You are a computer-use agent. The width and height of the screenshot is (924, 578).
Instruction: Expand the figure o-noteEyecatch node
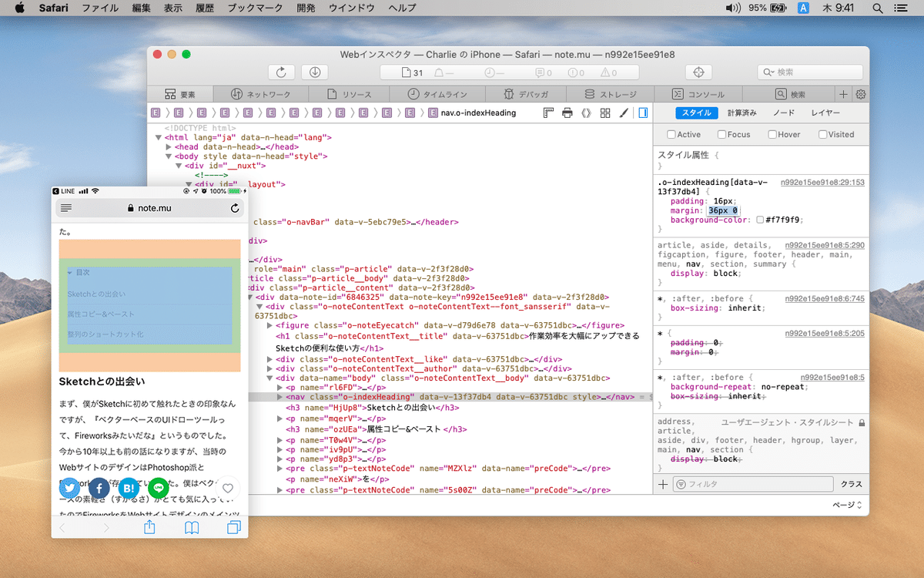point(269,325)
